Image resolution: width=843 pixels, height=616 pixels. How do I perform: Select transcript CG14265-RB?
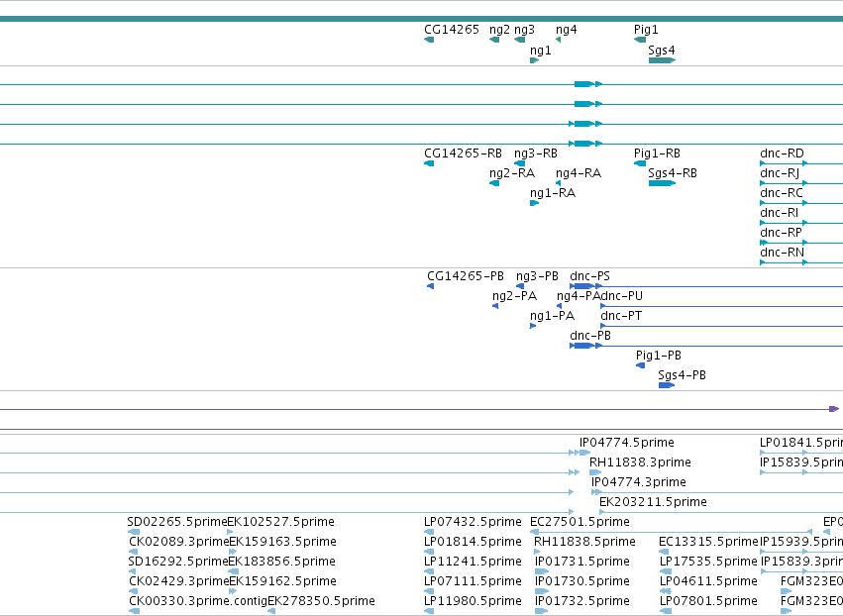click(x=463, y=154)
